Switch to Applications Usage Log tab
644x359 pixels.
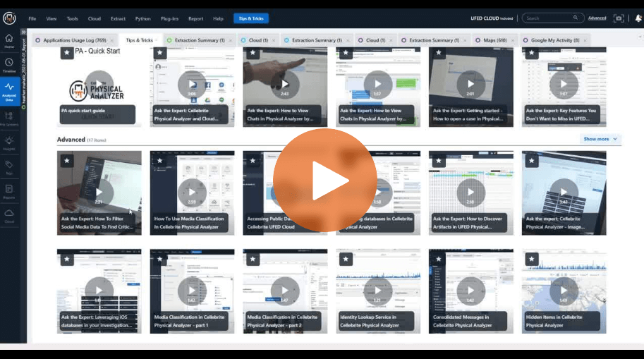(x=74, y=40)
